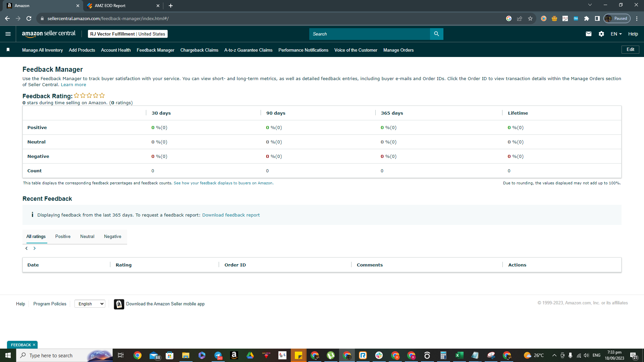
Task: Switch to the Negative tab
Action: [113, 237]
